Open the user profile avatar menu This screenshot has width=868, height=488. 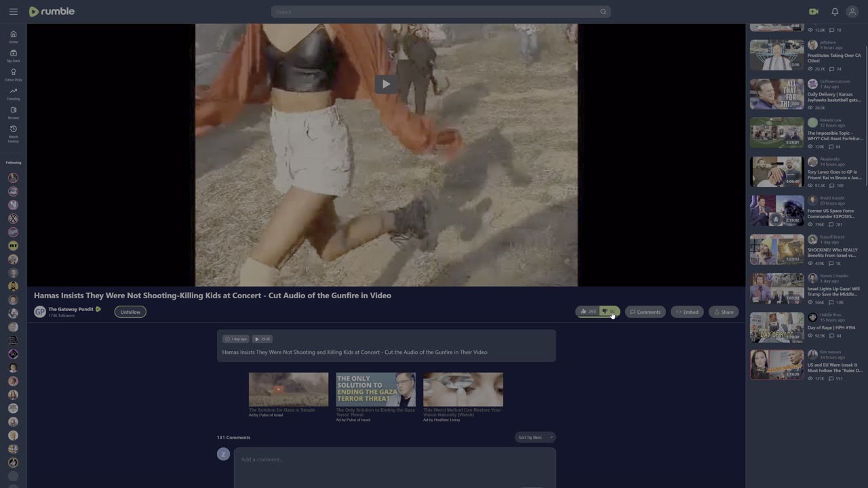tap(852, 12)
